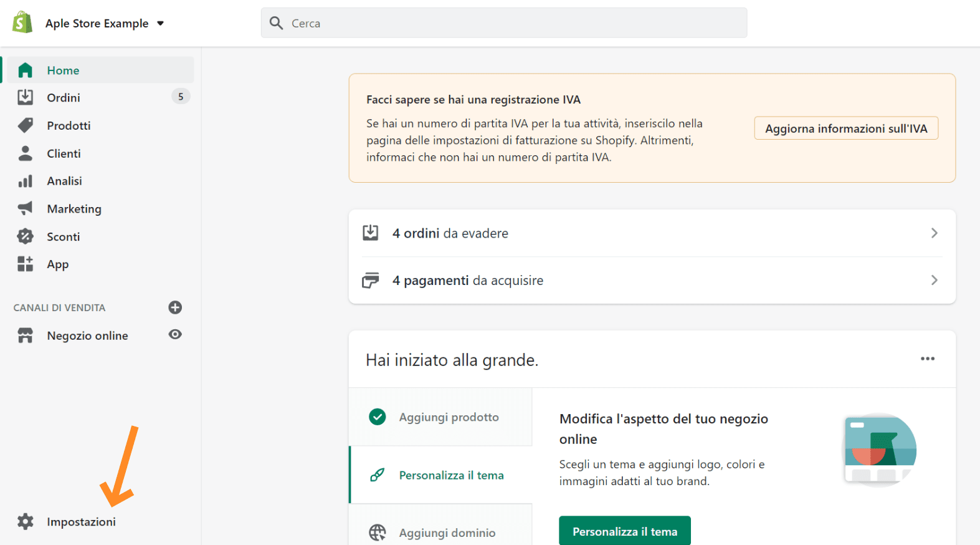980x545 pixels.
Task: Click Aggiorna informazioni sull'IVA button
Action: tap(846, 128)
